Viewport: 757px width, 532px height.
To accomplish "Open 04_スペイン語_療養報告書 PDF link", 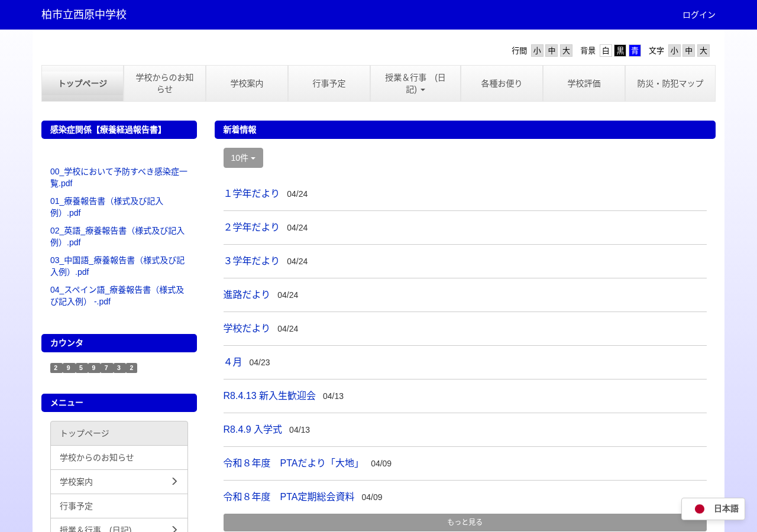I will point(117,296).
